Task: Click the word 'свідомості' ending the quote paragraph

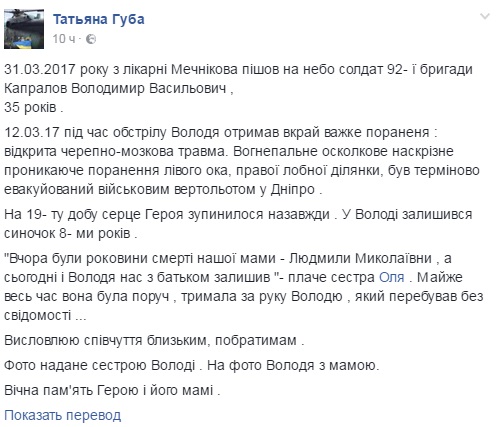Action: pos(37,315)
